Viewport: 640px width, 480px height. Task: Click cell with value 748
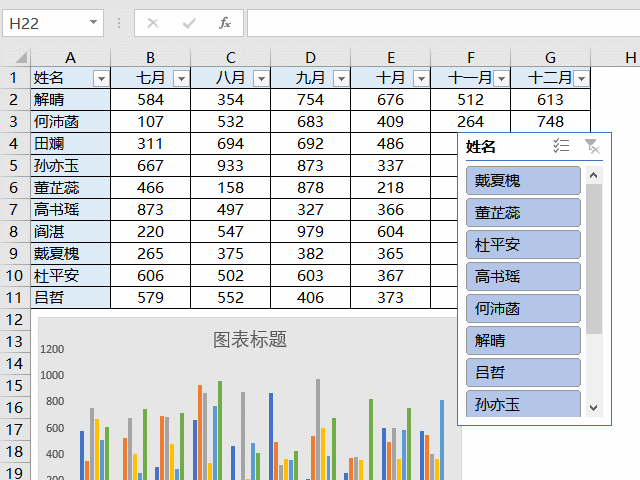551,121
